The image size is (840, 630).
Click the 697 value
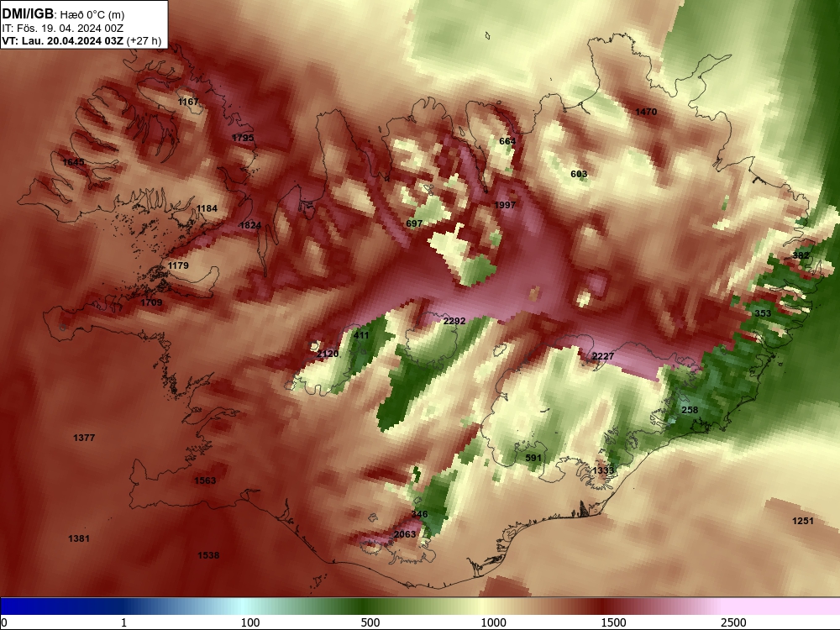[x=414, y=224]
